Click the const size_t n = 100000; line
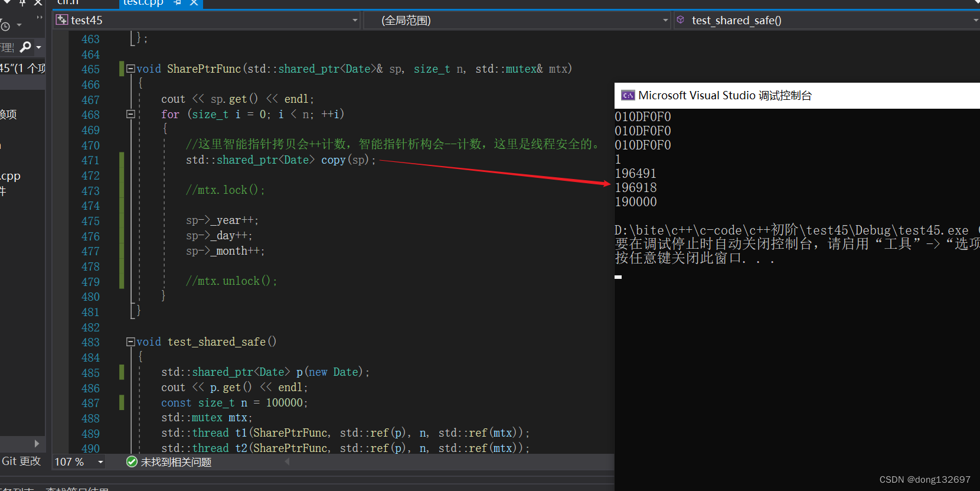The image size is (980, 491). [x=234, y=402]
